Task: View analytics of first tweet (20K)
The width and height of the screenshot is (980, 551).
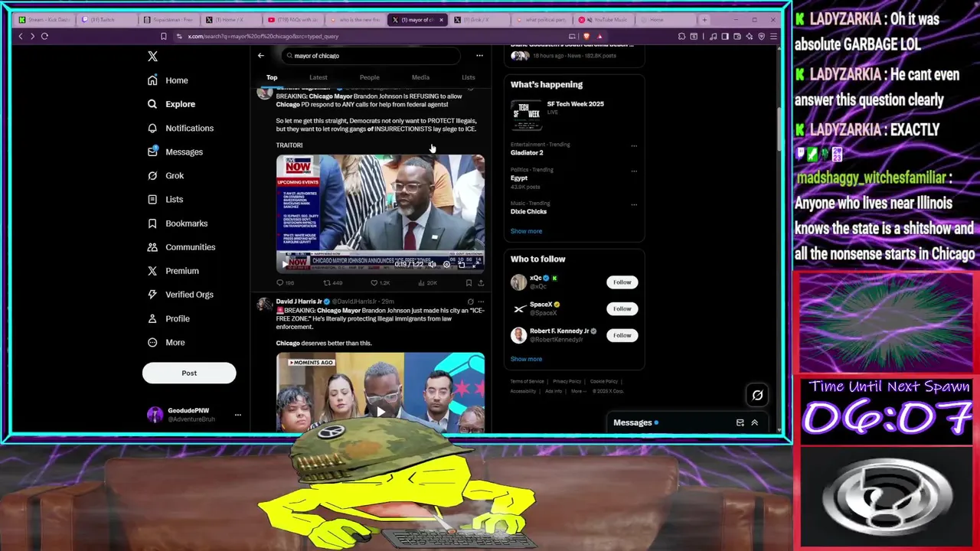Action: (x=427, y=282)
